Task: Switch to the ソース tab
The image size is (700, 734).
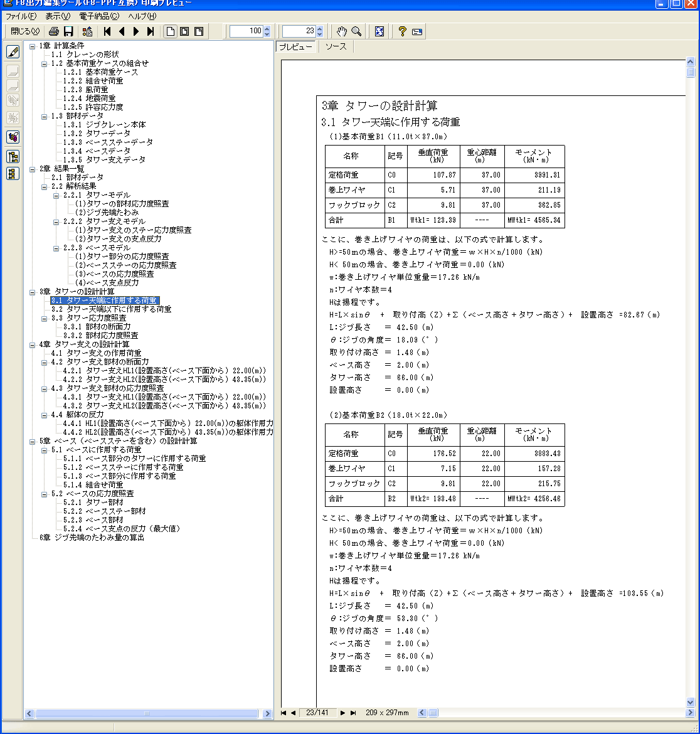Action: (x=336, y=47)
